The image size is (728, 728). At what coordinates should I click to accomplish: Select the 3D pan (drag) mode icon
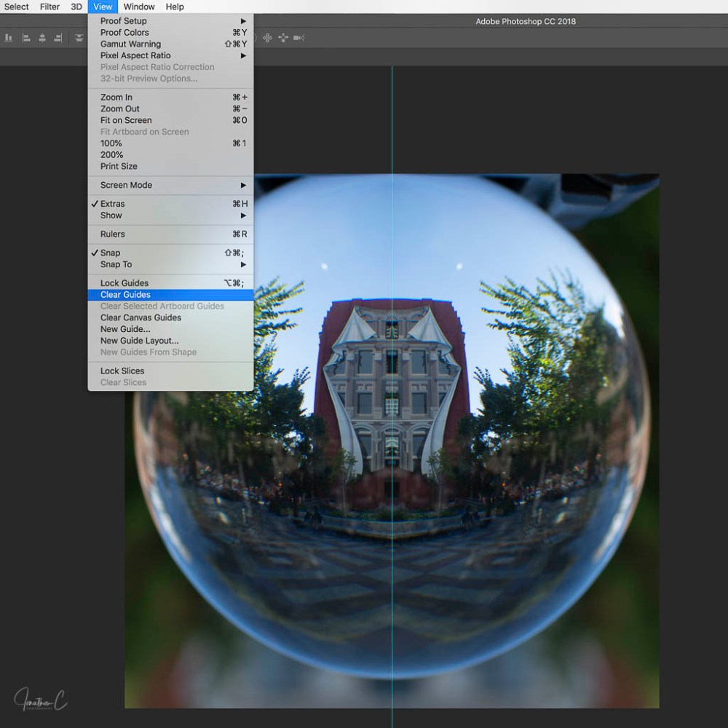(x=267, y=38)
